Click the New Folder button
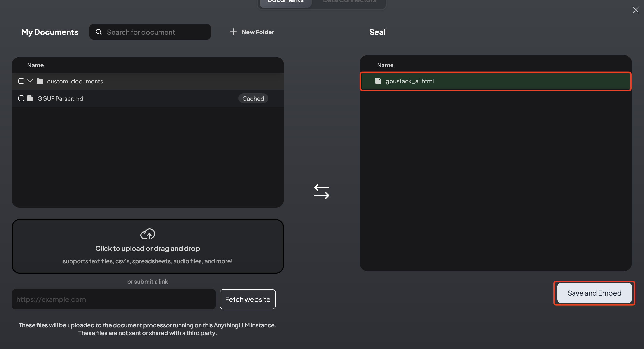 (x=252, y=32)
